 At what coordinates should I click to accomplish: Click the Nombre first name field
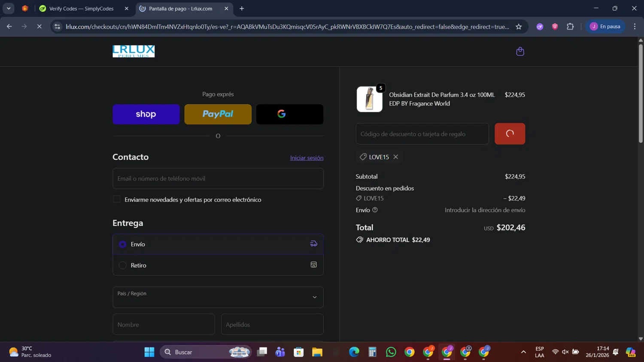click(x=164, y=324)
